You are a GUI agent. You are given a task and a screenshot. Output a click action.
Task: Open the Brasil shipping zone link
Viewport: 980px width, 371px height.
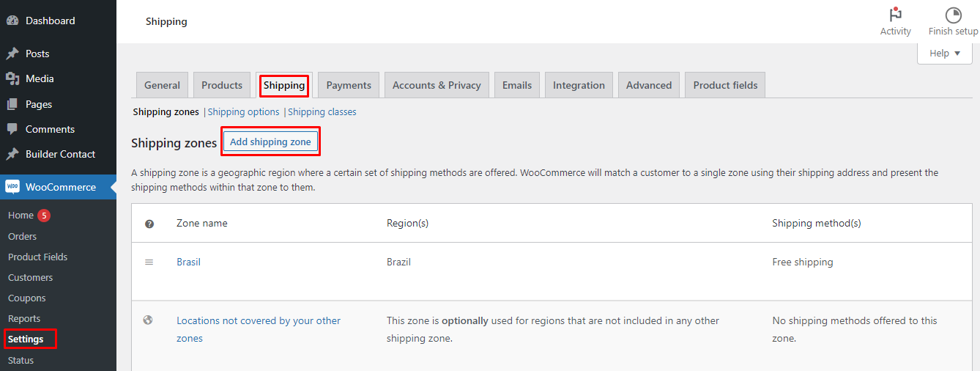pyautogui.click(x=188, y=262)
